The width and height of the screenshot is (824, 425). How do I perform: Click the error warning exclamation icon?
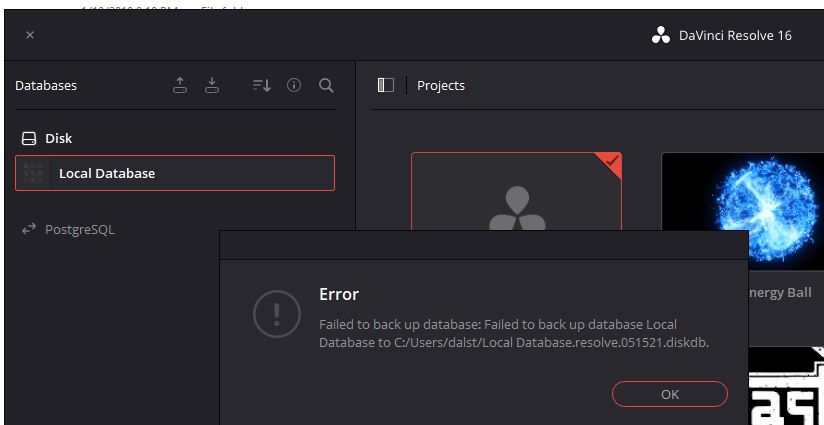[277, 314]
